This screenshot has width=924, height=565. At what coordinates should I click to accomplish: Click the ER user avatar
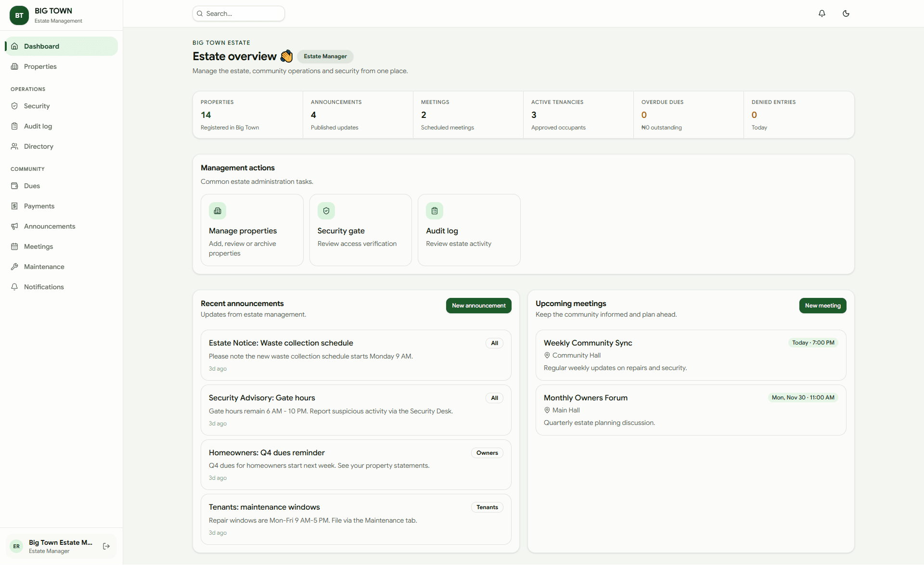tap(16, 546)
